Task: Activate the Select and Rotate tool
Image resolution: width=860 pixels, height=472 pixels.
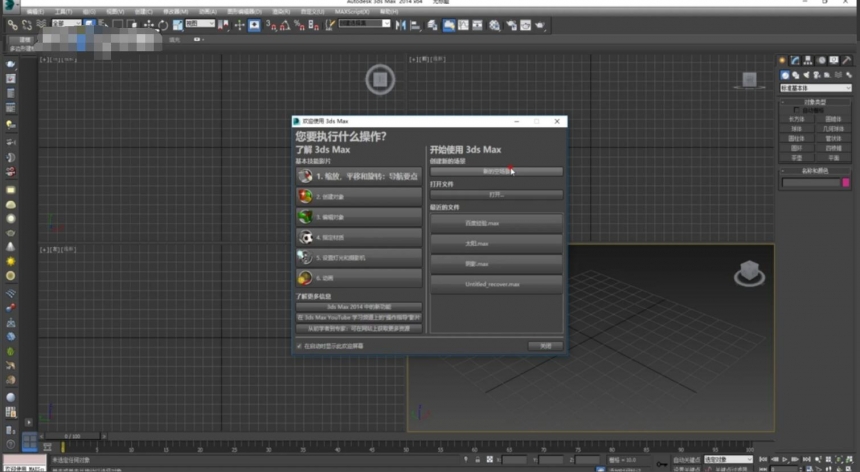Action: [x=163, y=25]
